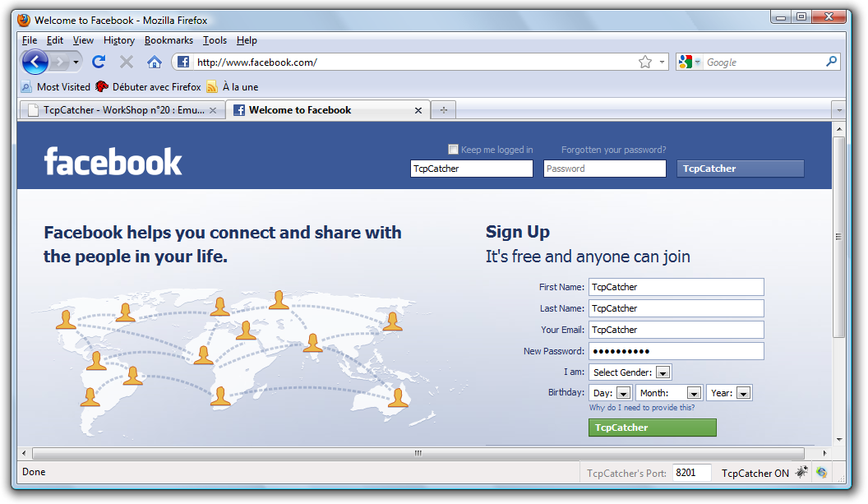Enable the Keep me logged in checkbox
The width and height of the screenshot is (868, 504).
point(453,150)
